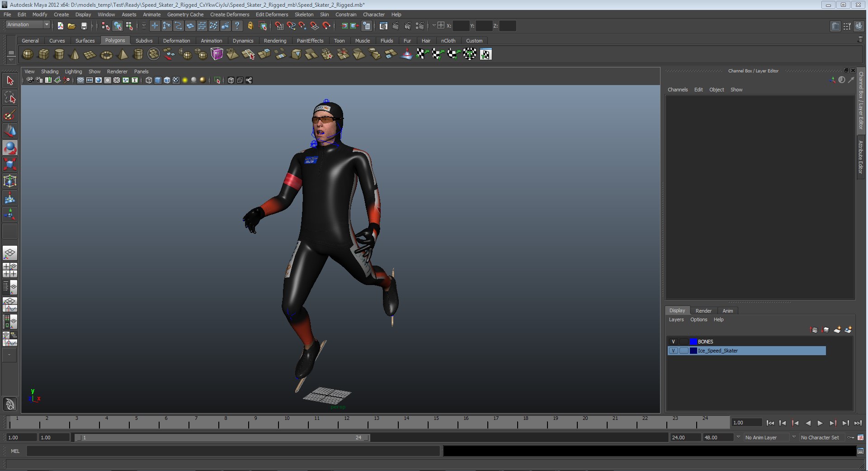
Task: Open the layer editor Options menu
Action: coord(698,319)
